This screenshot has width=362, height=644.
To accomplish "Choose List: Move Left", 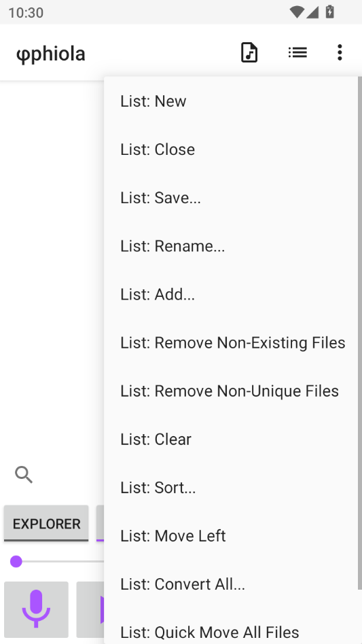I will [233, 536].
